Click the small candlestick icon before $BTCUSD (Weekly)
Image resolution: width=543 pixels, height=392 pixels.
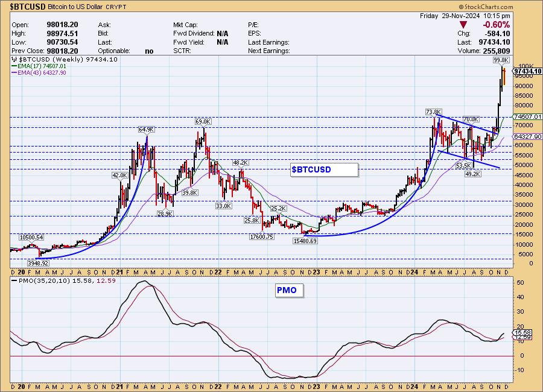(x=14, y=60)
